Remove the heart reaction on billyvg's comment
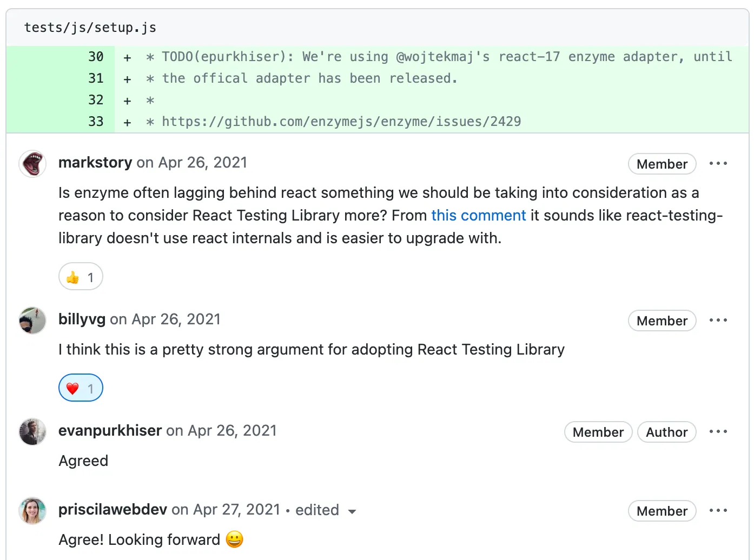 click(80, 388)
